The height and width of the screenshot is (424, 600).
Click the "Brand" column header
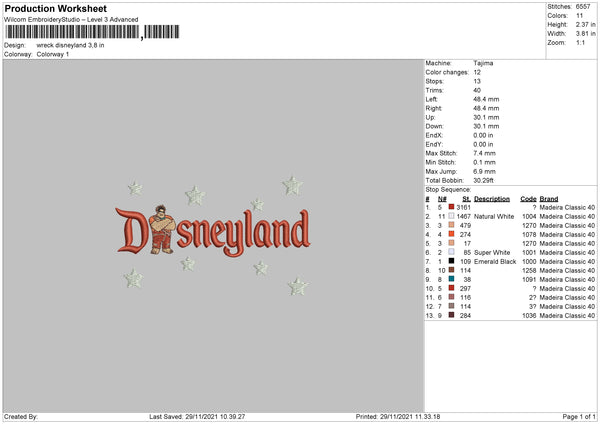point(549,199)
